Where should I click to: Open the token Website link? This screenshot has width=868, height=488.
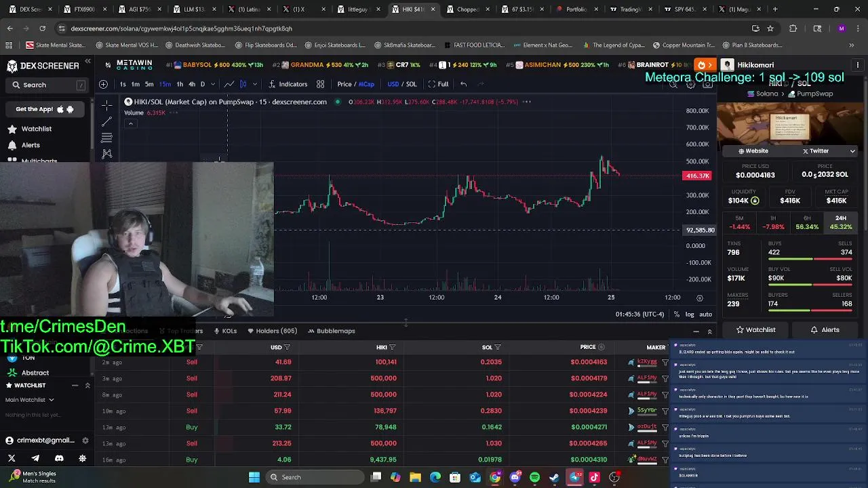753,151
